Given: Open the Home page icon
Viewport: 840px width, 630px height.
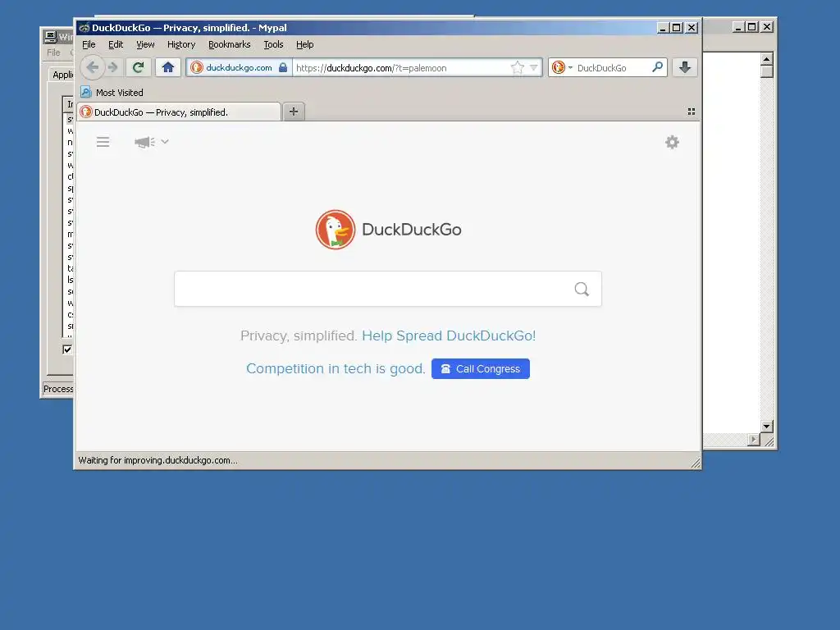Looking at the screenshot, I should (168, 67).
